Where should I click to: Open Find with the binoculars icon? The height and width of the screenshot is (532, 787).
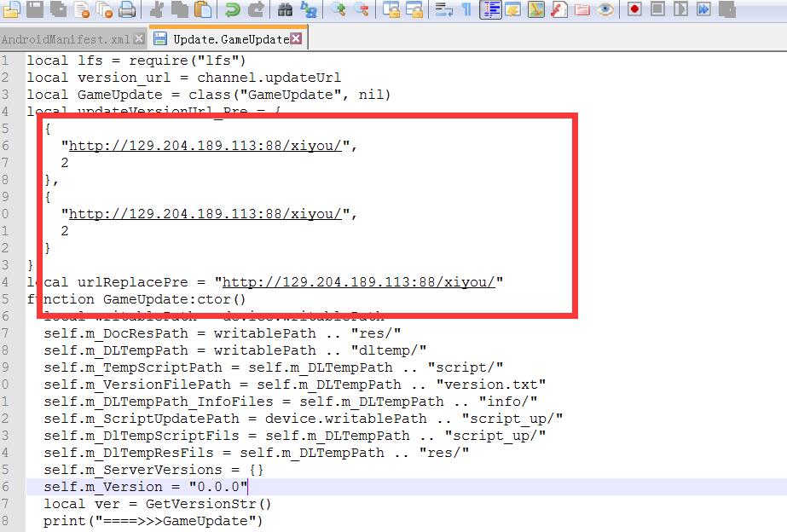286,9
